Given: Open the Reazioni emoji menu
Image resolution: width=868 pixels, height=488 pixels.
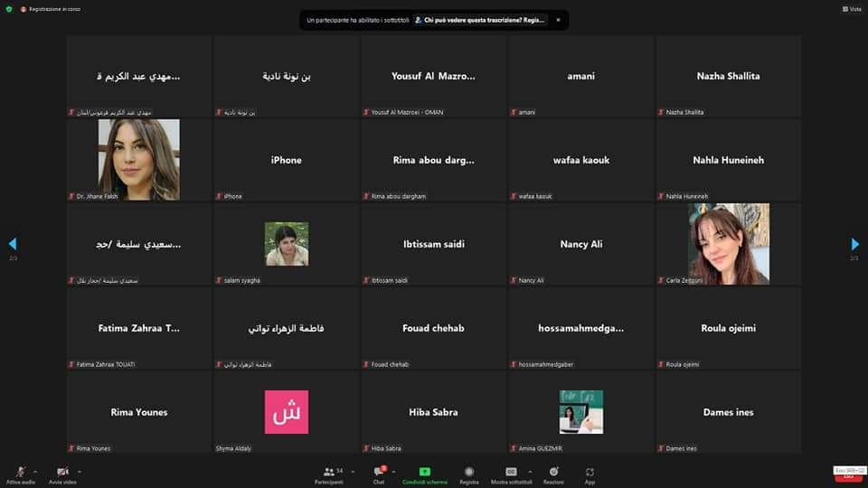Looking at the screenshot, I should click(x=553, y=474).
